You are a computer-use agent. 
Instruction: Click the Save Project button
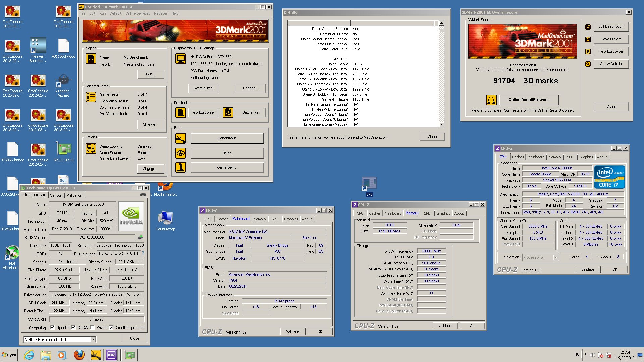tap(611, 39)
